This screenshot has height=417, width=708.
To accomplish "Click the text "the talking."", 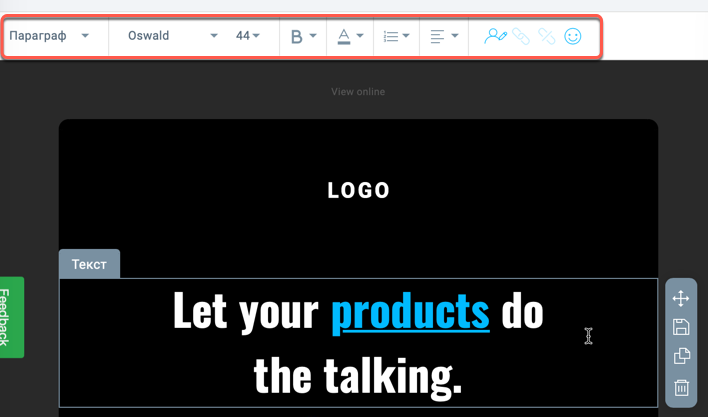I will [358, 377].
